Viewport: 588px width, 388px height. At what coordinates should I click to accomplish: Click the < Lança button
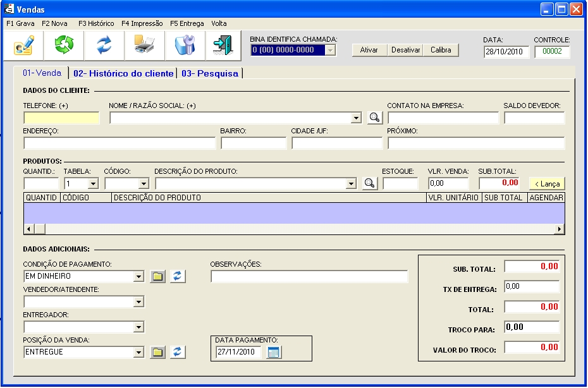point(547,184)
